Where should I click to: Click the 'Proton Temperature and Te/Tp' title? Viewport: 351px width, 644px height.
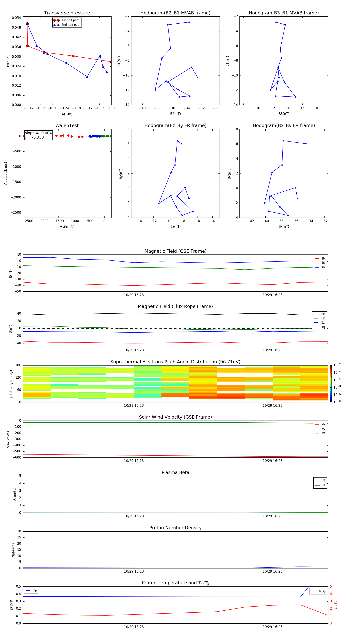click(175, 583)
